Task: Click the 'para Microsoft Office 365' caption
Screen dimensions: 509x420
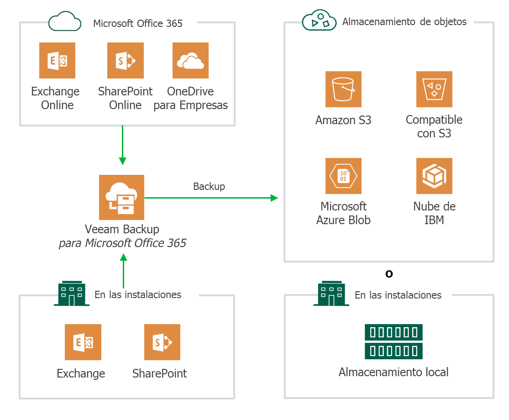Action: 122,243
